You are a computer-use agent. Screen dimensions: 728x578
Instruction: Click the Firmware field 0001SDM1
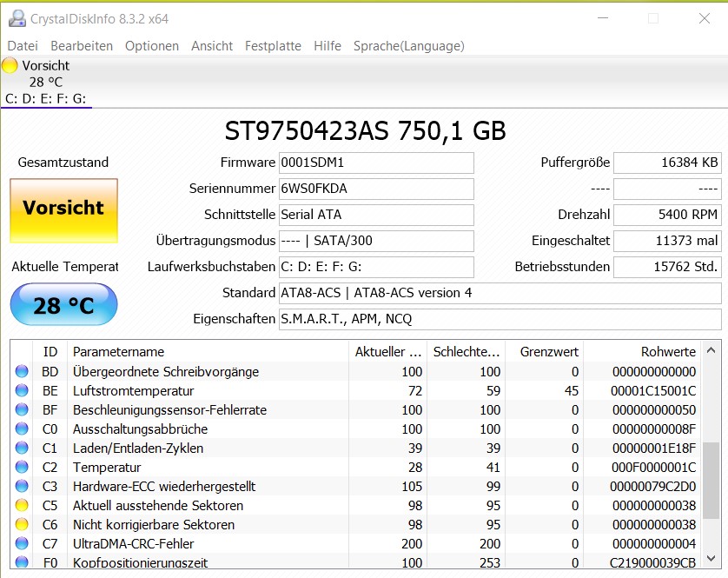point(376,163)
